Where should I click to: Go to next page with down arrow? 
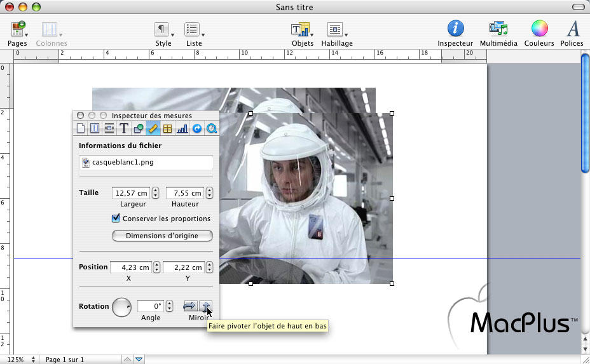pyautogui.click(x=139, y=360)
